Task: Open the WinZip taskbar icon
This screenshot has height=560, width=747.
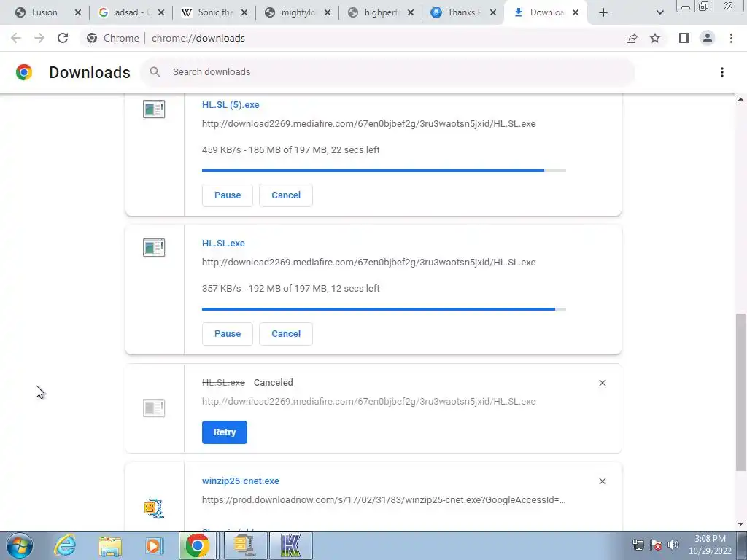Action: coord(244,545)
